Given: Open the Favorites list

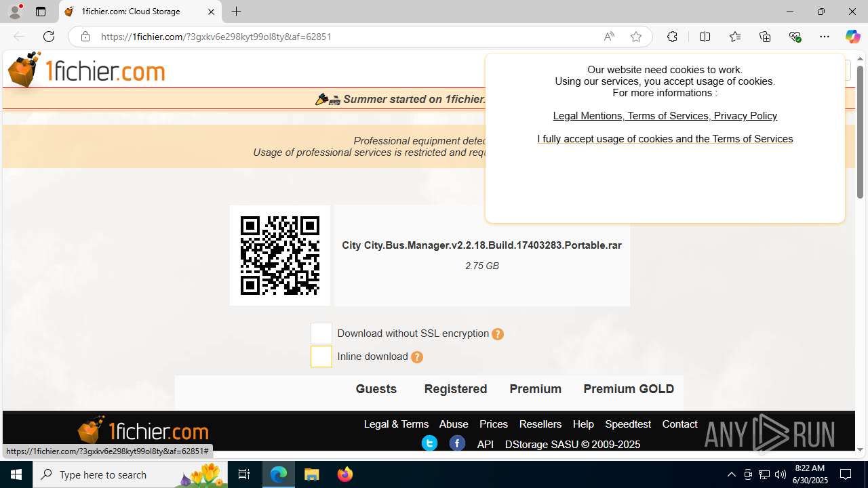Looking at the screenshot, I should (735, 37).
